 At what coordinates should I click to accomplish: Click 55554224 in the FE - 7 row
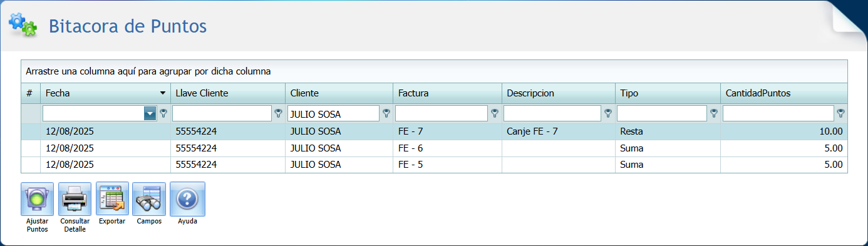(x=196, y=132)
